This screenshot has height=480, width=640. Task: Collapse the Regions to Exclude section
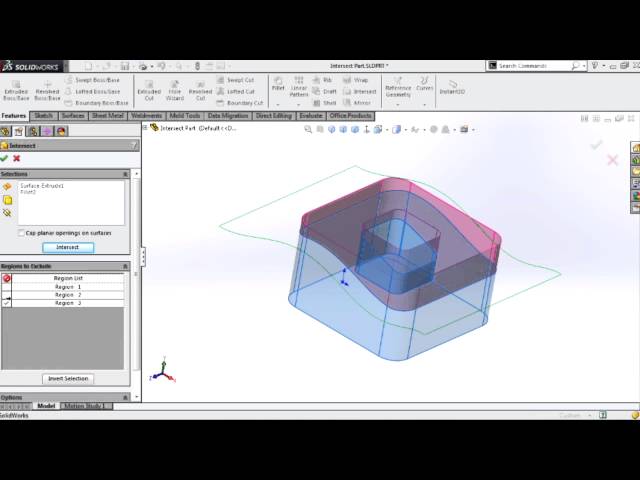(x=126, y=267)
